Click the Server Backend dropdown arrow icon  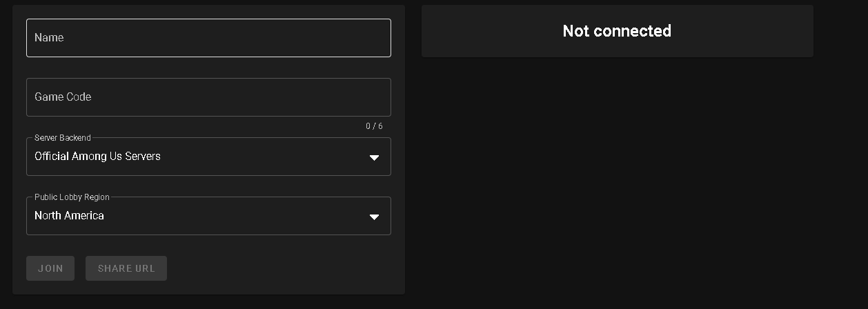click(374, 157)
